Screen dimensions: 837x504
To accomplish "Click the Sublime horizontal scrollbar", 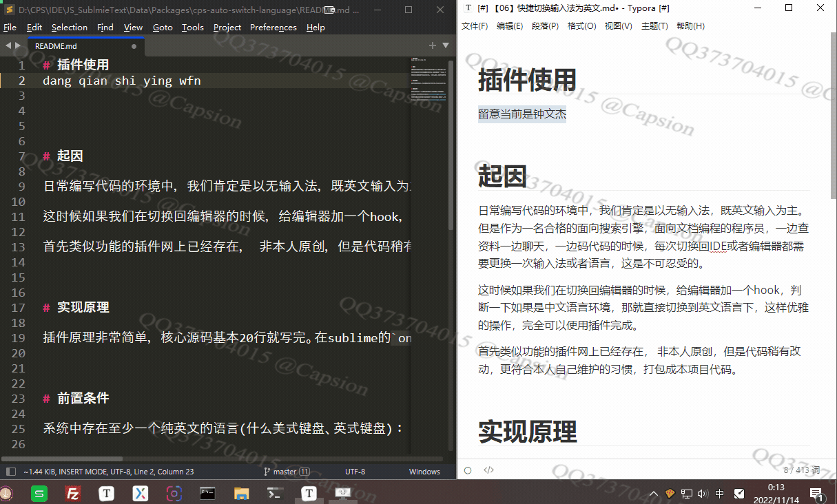I will (62, 459).
